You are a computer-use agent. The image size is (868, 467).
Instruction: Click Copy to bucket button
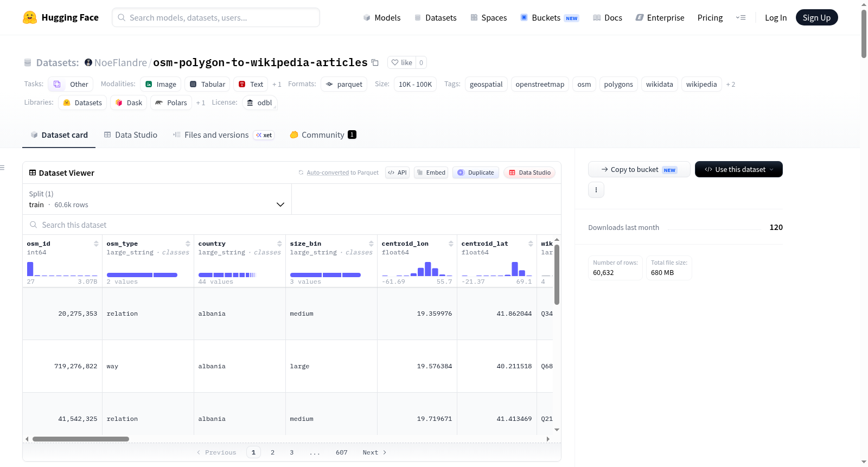click(x=639, y=169)
